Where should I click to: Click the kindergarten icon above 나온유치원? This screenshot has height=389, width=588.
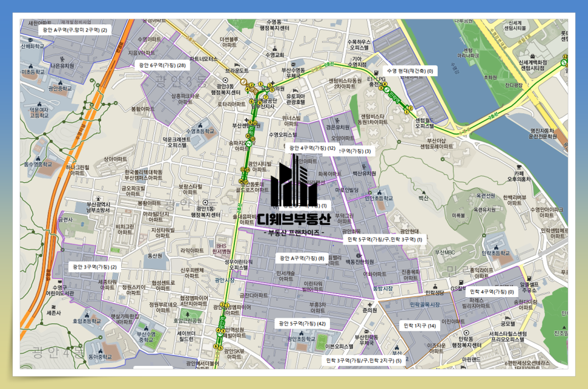(62, 59)
